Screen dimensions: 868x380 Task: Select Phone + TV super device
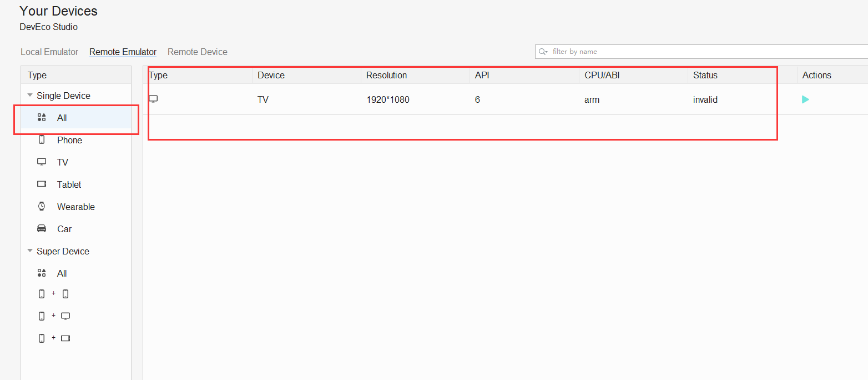[x=53, y=316]
